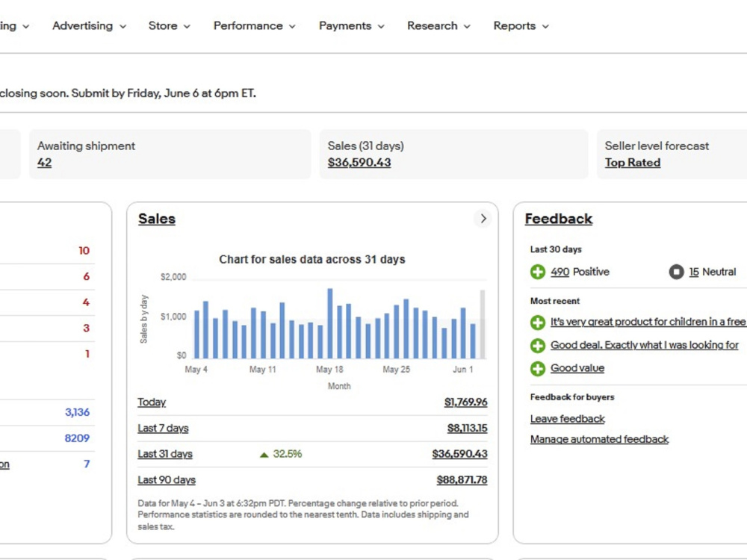Viewport: 747px width, 560px height.
Task: Click Manage automated feedback link
Action: pos(599,440)
